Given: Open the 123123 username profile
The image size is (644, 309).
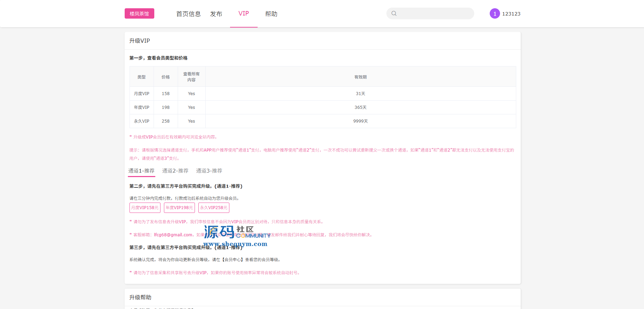Looking at the screenshot, I should click(511, 14).
